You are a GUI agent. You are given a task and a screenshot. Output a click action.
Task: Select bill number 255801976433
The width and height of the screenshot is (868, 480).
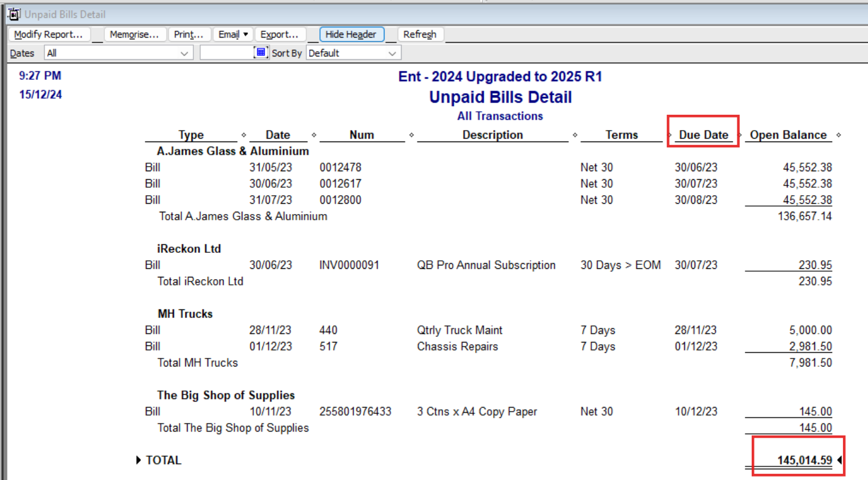tap(355, 412)
